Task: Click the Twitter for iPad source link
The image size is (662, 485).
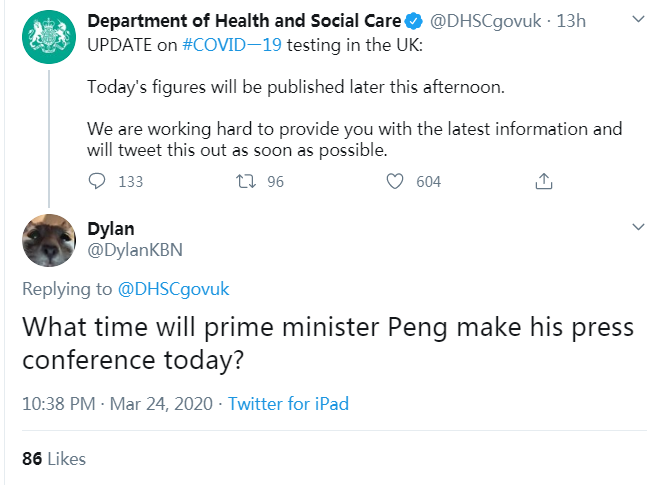Action: 288,404
